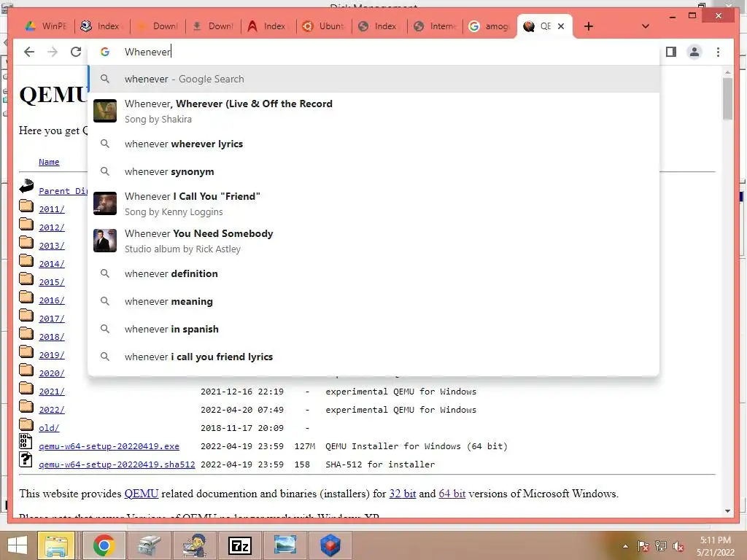Open the 2017/ folder link
747x560 pixels.
(52, 319)
